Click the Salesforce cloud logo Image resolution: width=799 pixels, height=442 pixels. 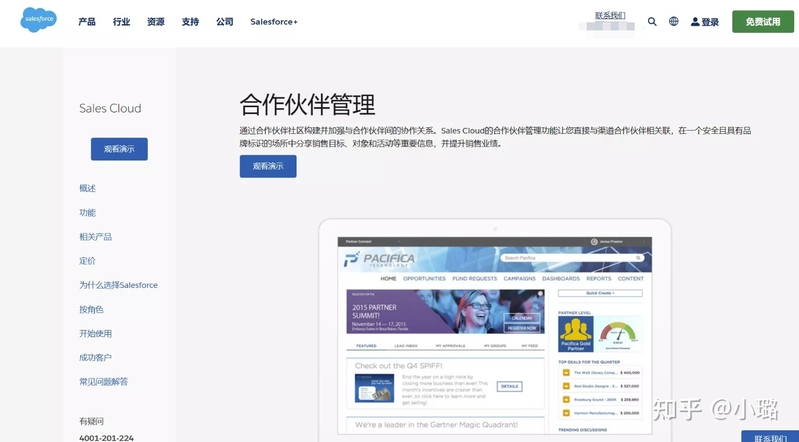point(38,20)
